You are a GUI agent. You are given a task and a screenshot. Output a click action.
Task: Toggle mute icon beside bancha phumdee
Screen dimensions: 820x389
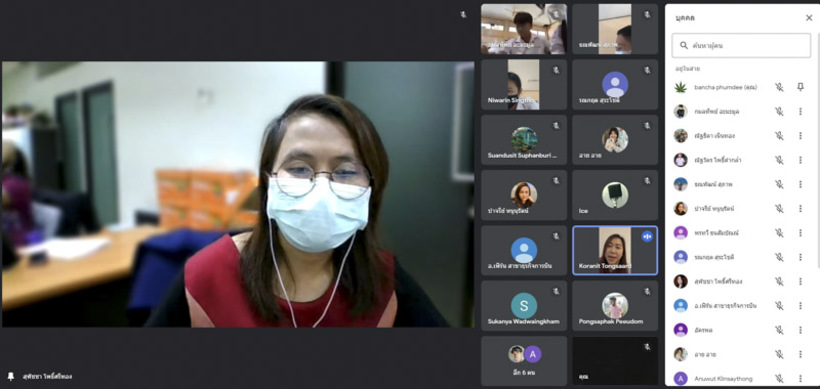779,87
